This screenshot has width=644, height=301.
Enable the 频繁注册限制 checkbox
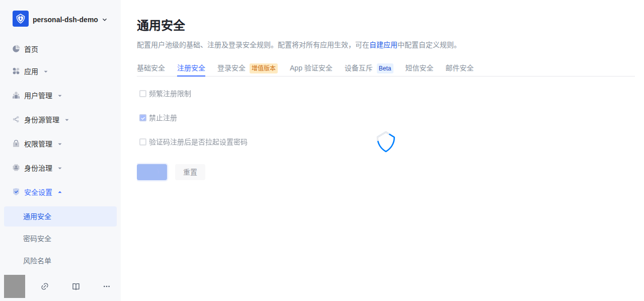[143, 94]
